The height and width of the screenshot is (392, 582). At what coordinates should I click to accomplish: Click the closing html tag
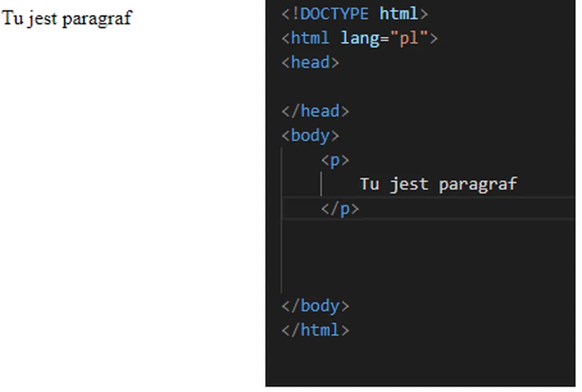pyautogui.click(x=315, y=330)
